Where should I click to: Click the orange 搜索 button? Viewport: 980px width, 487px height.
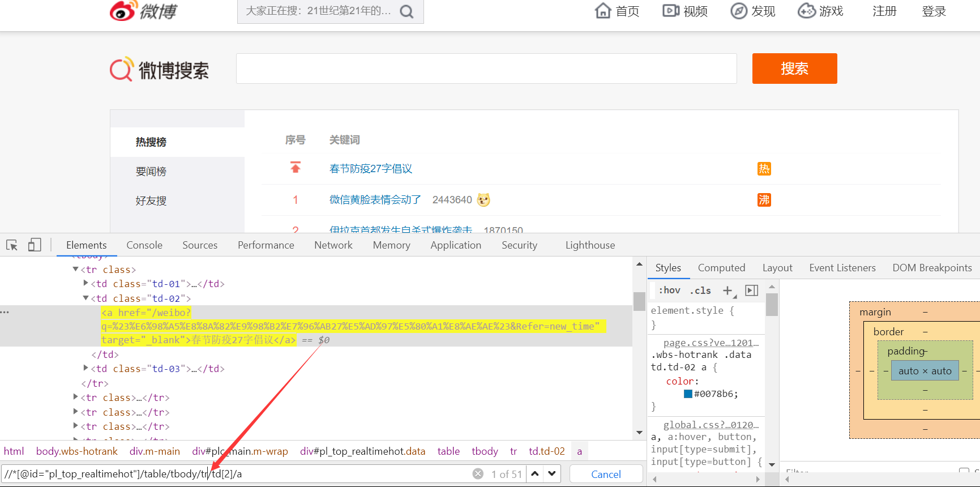click(794, 69)
